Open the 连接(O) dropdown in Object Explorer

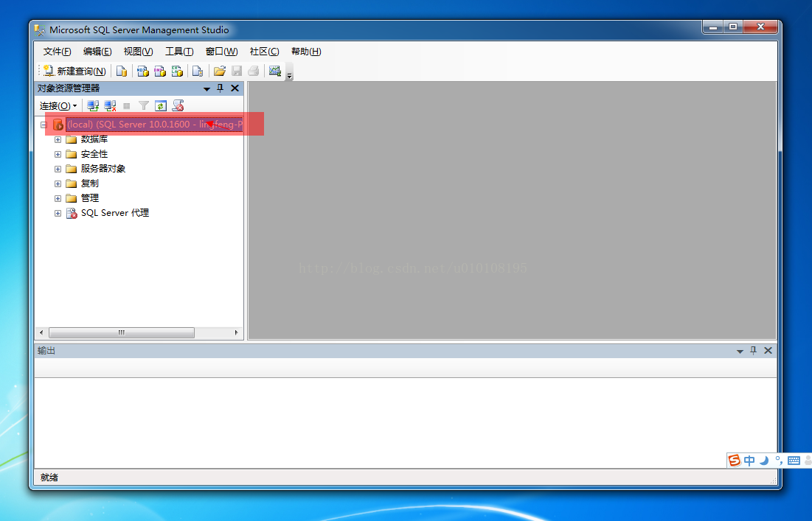pyautogui.click(x=58, y=105)
